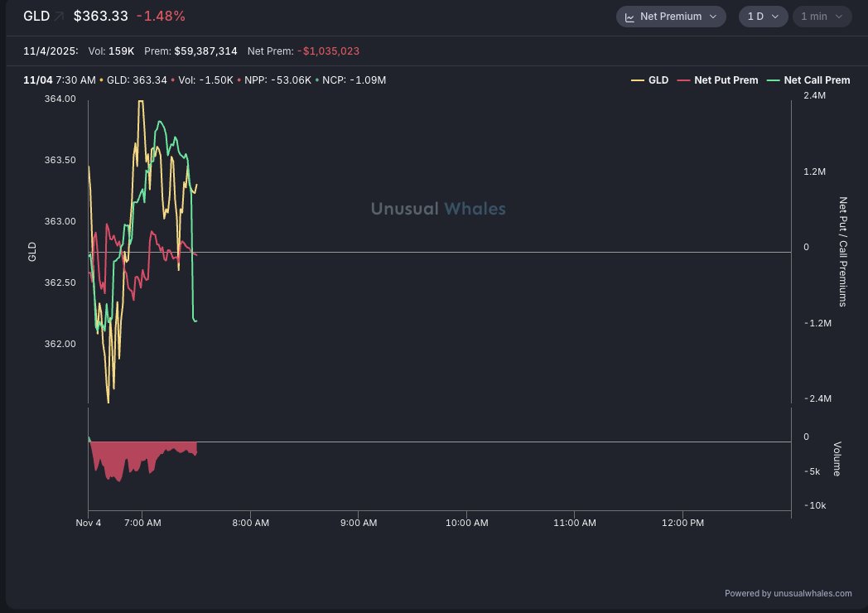Screen dimensions: 868x613
Task: Click the Net Call Prem green legend marker
Action: tap(774, 80)
